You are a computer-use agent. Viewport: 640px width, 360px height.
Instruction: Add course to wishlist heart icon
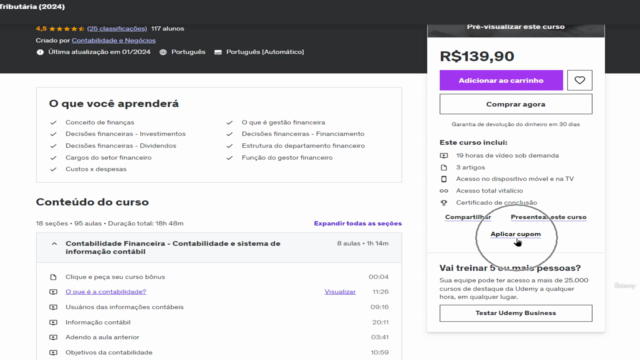point(580,80)
